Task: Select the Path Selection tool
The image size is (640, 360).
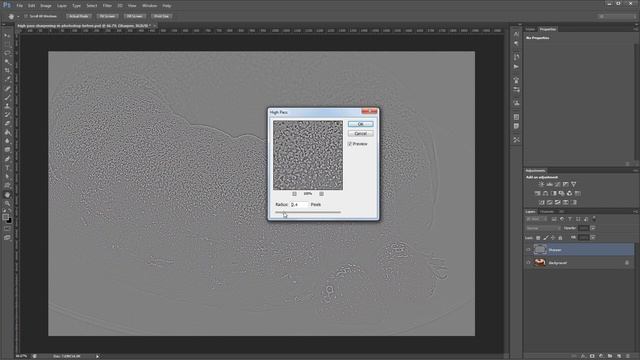Action: pos(7,177)
